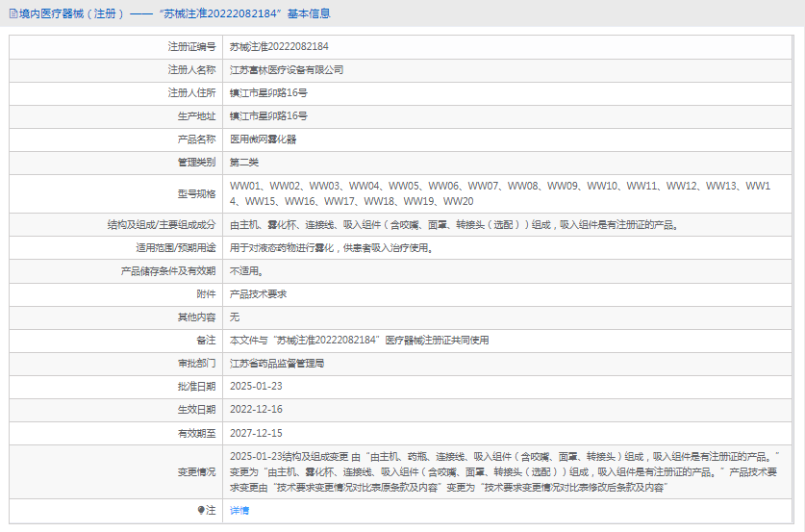
Task: Click the approving department 江苏省药品监督管理局
Action: click(277, 363)
